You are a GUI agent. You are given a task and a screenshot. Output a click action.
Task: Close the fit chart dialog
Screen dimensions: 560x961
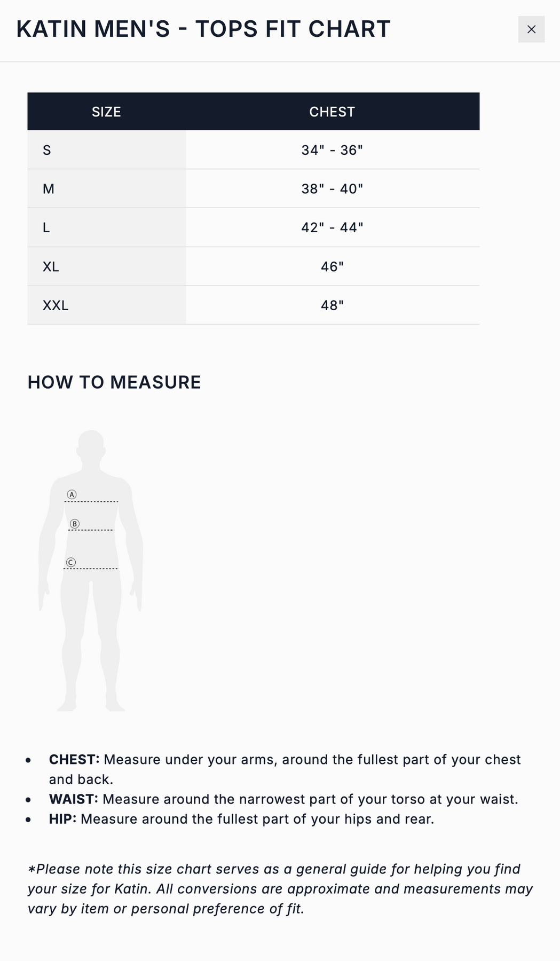click(531, 29)
